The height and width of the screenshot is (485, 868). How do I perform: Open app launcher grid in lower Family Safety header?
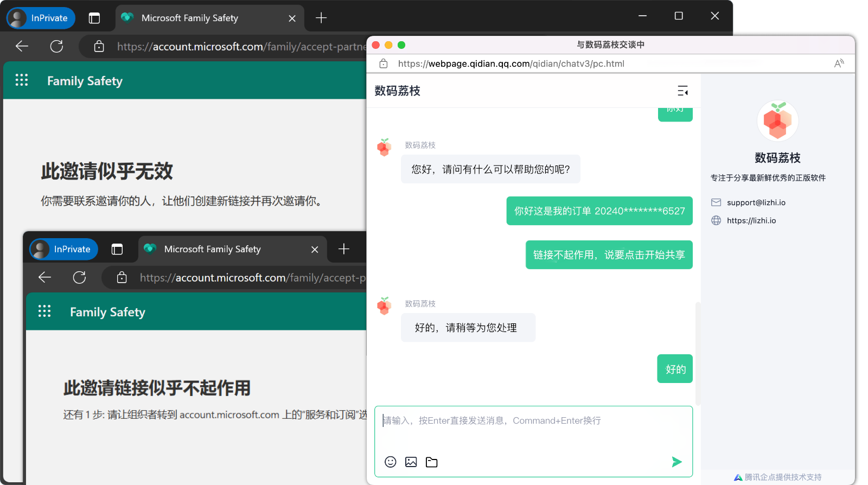click(44, 311)
